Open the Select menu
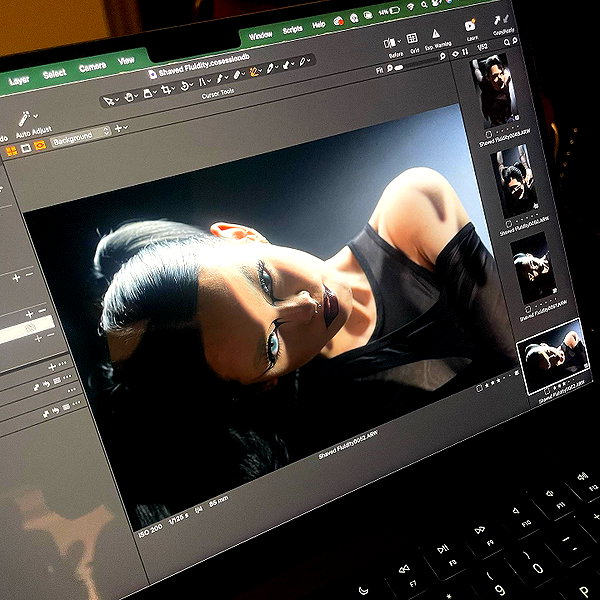 pos(55,73)
